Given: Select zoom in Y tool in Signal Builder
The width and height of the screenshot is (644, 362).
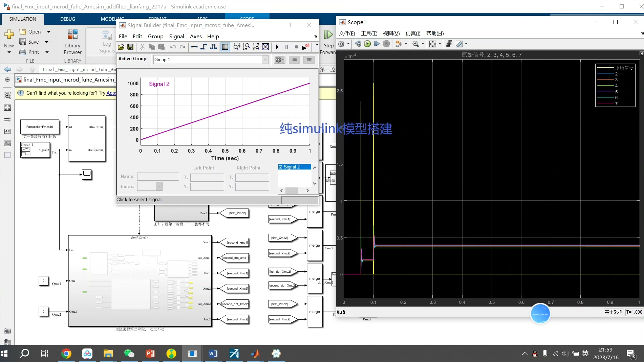Looking at the screenshot, I should (x=246, y=47).
